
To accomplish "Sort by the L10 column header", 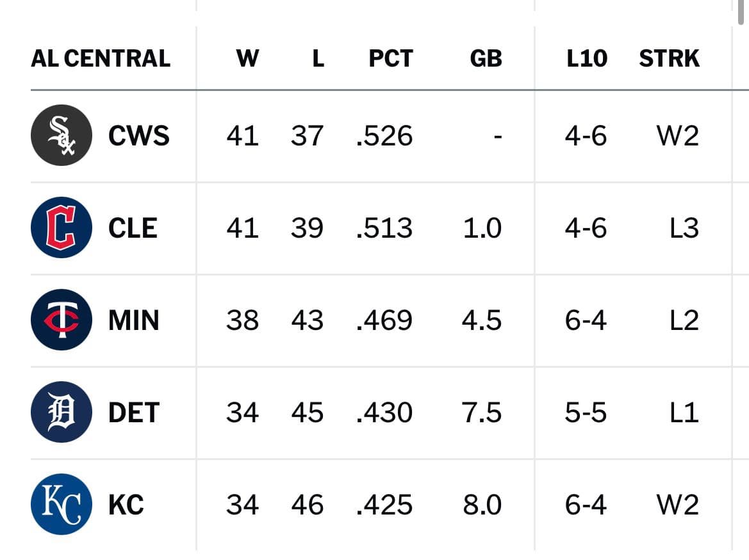I will pyautogui.click(x=587, y=58).
